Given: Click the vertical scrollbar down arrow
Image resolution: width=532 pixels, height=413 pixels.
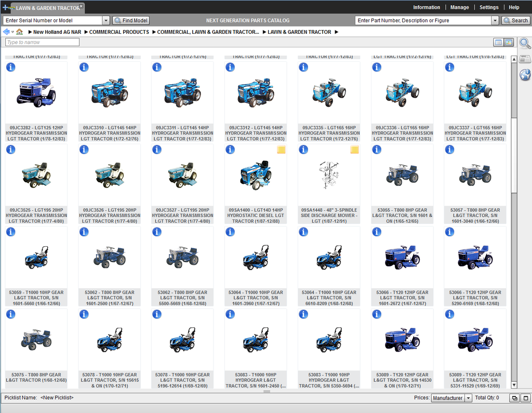Looking at the screenshot, I should coord(514,385).
